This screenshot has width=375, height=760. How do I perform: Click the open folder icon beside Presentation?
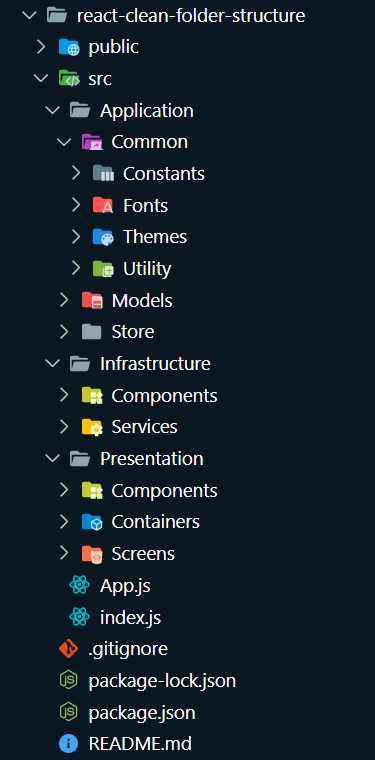pyautogui.click(x=80, y=459)
